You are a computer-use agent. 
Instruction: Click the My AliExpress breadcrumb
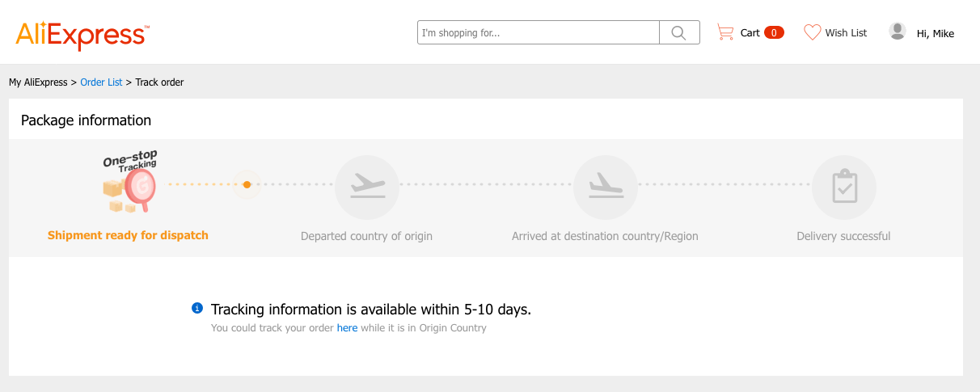38,82
